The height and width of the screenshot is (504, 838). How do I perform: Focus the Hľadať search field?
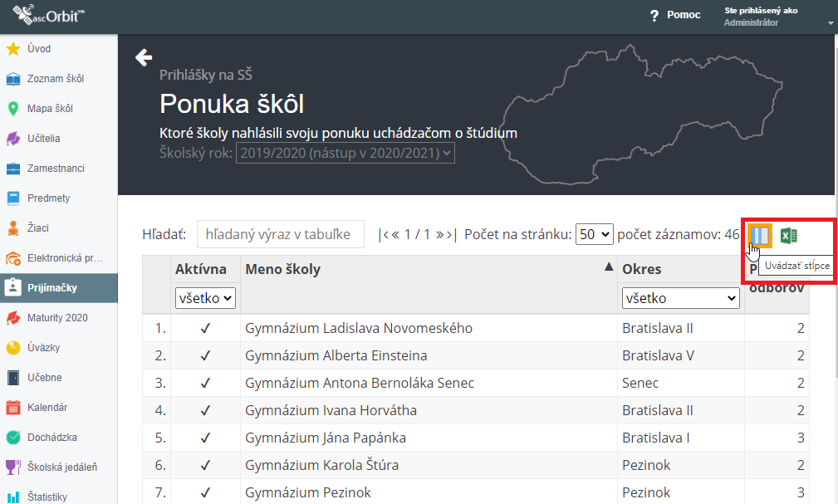tap(281, 234)
